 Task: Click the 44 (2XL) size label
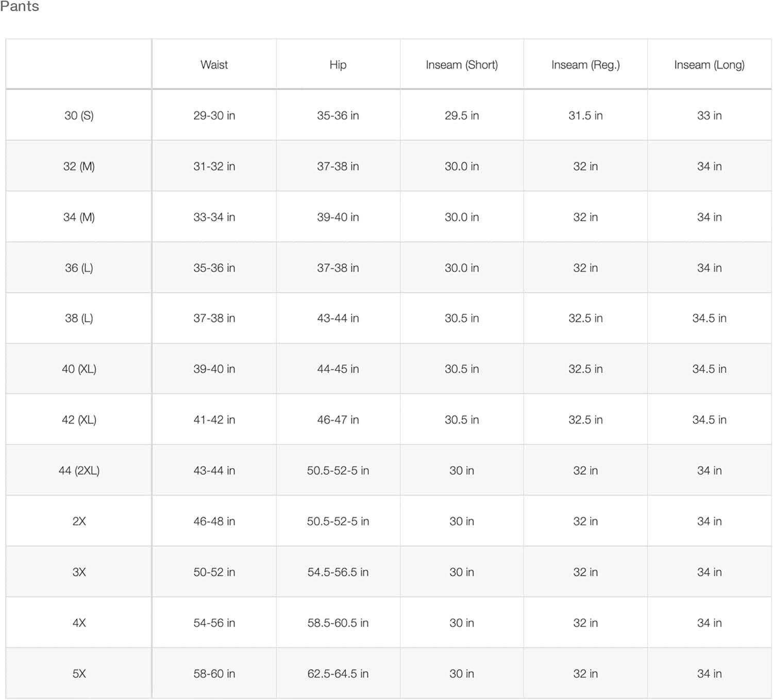(x=79, y=471)
